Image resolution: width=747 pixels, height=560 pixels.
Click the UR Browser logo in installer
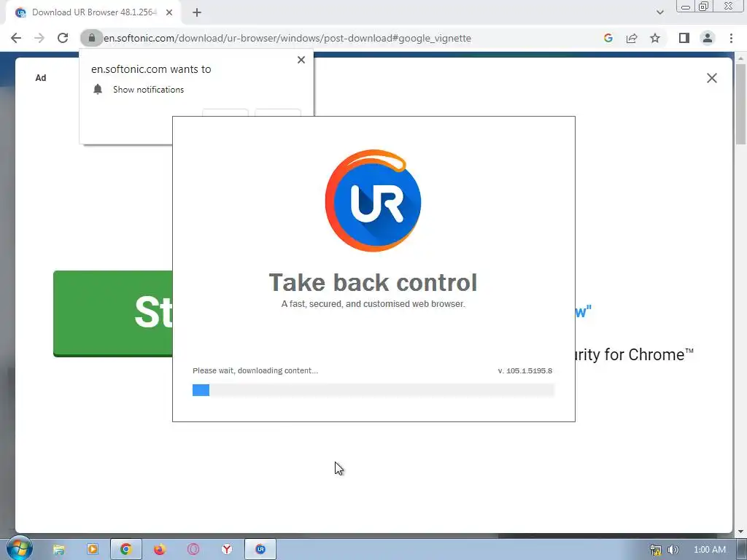pyautogui.click(x=373, y=201)
